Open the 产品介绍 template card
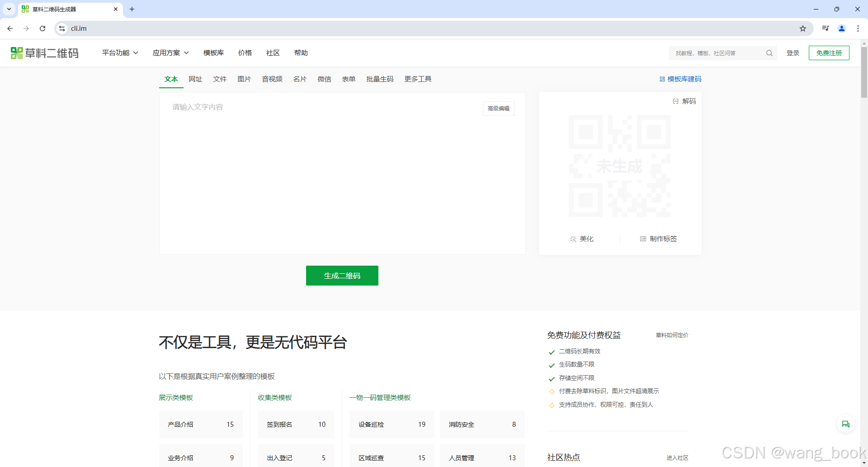 201,424
